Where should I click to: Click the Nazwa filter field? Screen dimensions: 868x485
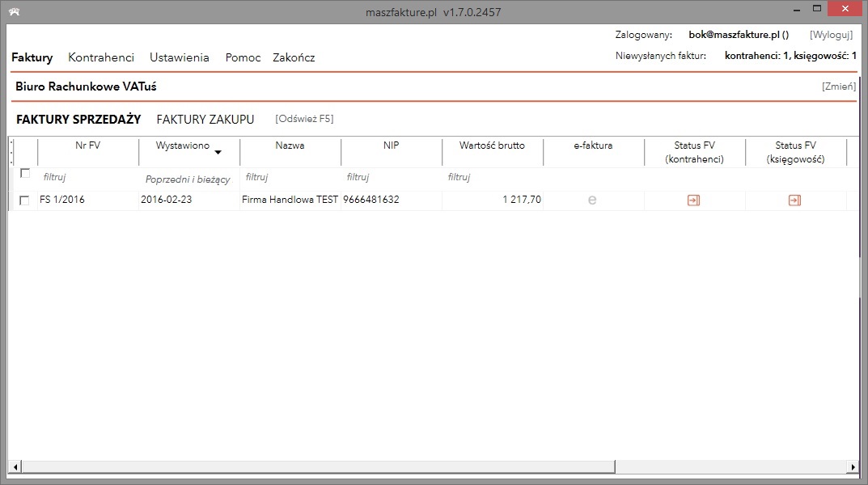coord(290,177)
